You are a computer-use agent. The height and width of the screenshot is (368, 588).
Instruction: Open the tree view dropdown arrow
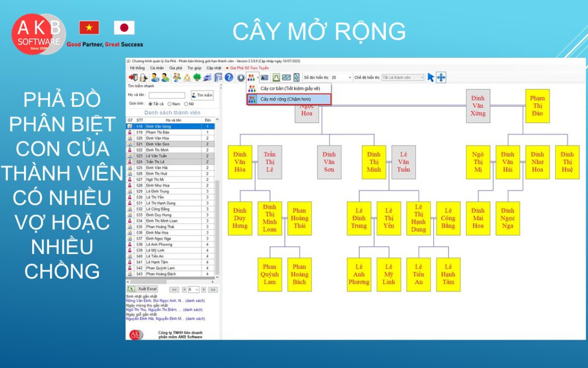tap(258, 78)
